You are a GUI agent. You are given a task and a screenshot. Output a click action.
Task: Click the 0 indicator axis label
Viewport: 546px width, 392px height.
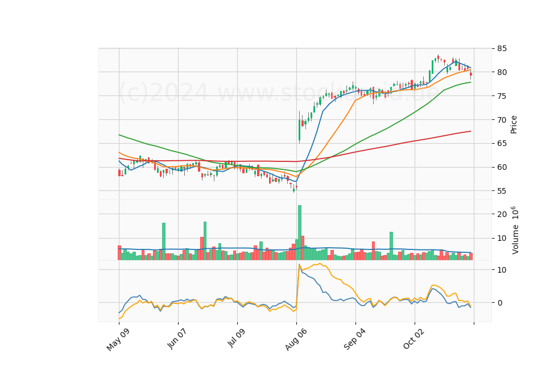click(x=500, y=303)
